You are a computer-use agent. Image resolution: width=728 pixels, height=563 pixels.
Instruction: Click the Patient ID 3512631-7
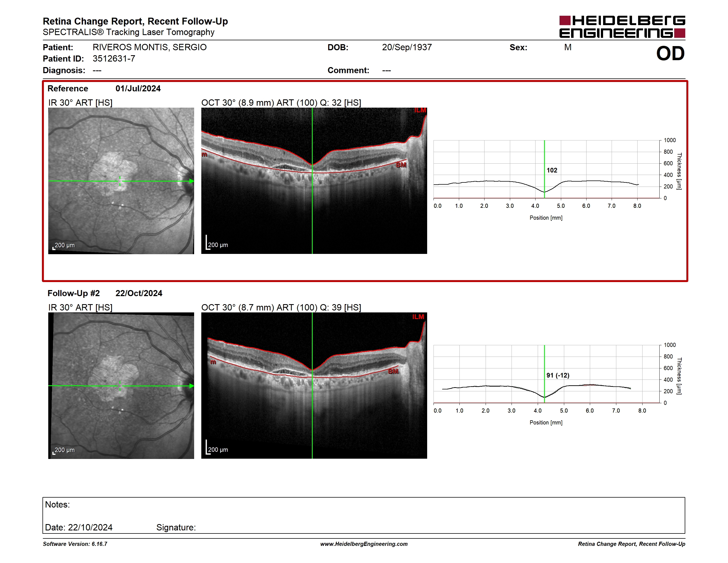[114, 59]
